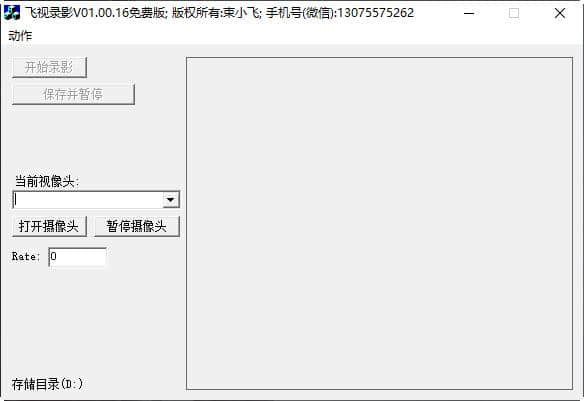Focus the Rate input field
This screenshot has height=401, width=584.
click(x=77, y=257)
